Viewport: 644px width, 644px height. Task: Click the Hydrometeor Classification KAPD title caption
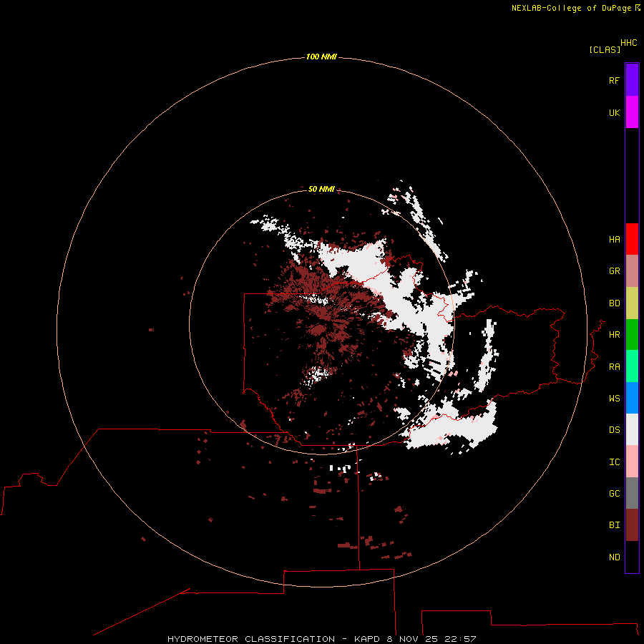pyautogui.click(x=321, y=639)
